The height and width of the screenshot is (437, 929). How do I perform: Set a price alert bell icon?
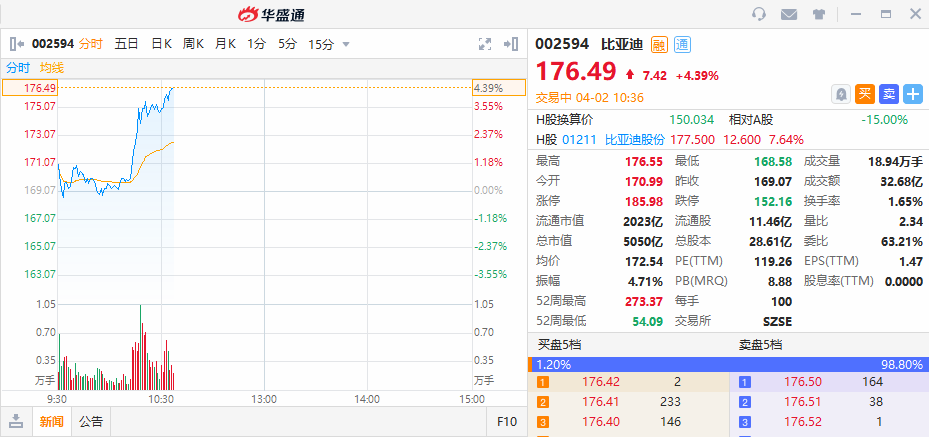tap(841, 94)
